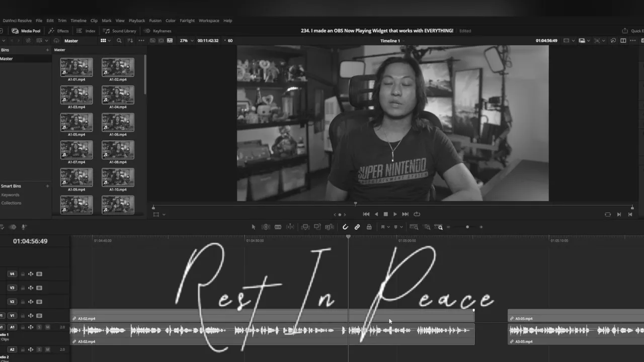Open the Trim menu

62,21
